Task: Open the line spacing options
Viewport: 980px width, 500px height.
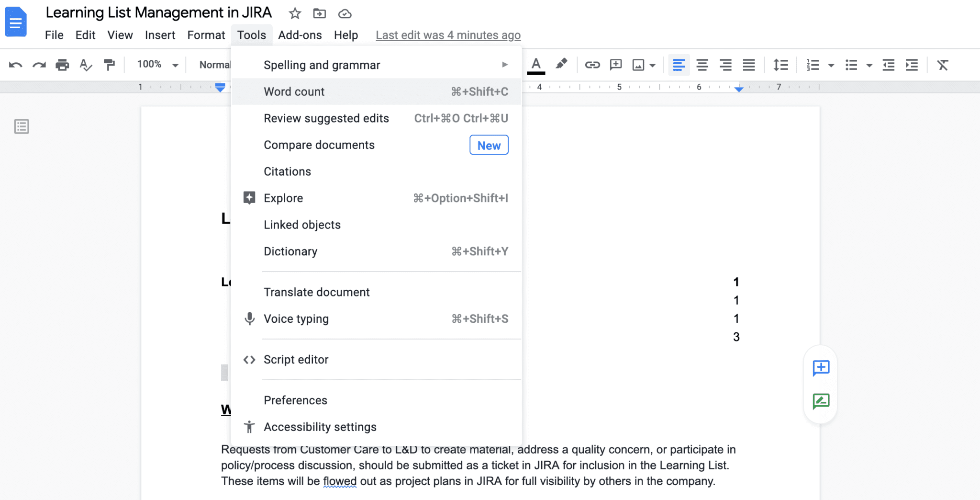Action: [780, 65]
